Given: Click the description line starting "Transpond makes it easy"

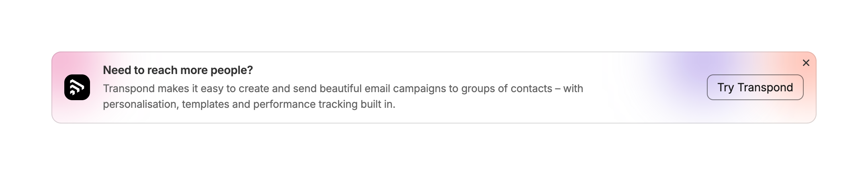Looking at the screenshot, I should (x=342, y=89).
